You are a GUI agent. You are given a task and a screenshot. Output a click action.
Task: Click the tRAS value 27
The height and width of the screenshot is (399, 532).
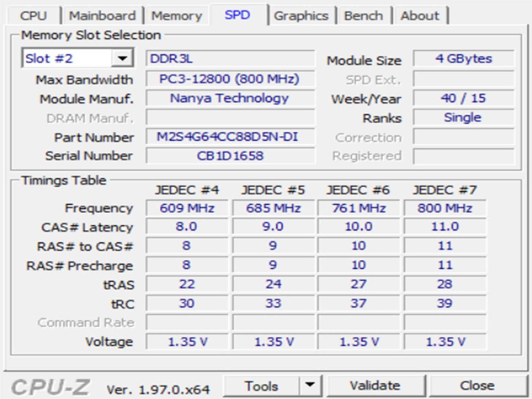pyautogui.click(x=359, y=284)
